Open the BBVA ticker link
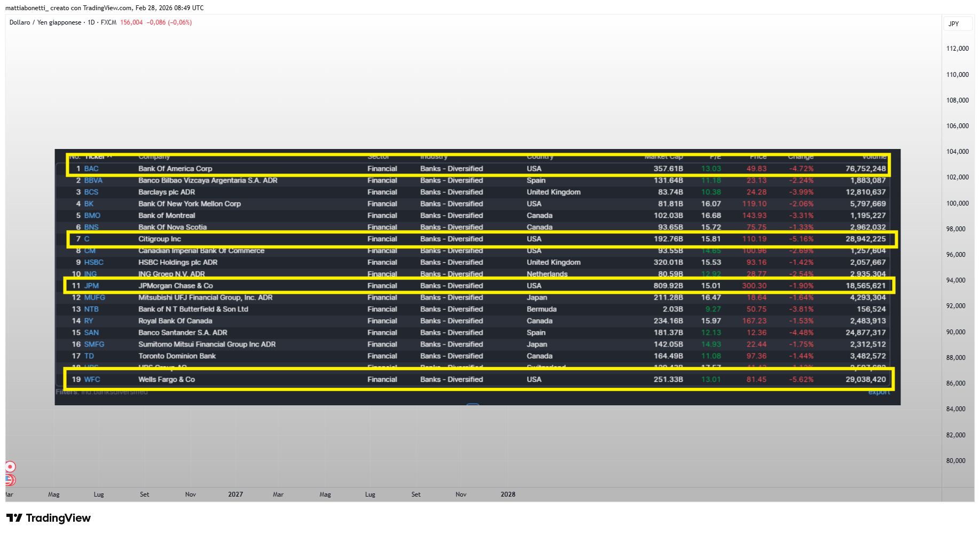This screenshot has width=980, height=534. (x=93, y=180)
